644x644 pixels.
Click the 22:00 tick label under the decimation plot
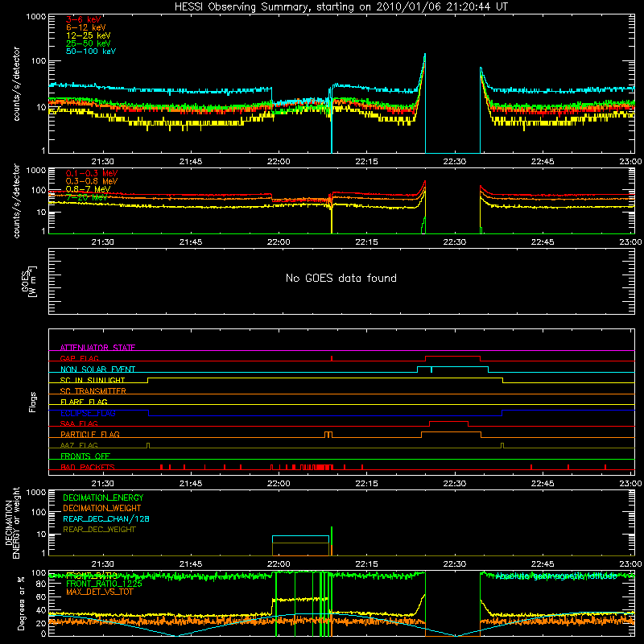279,564
